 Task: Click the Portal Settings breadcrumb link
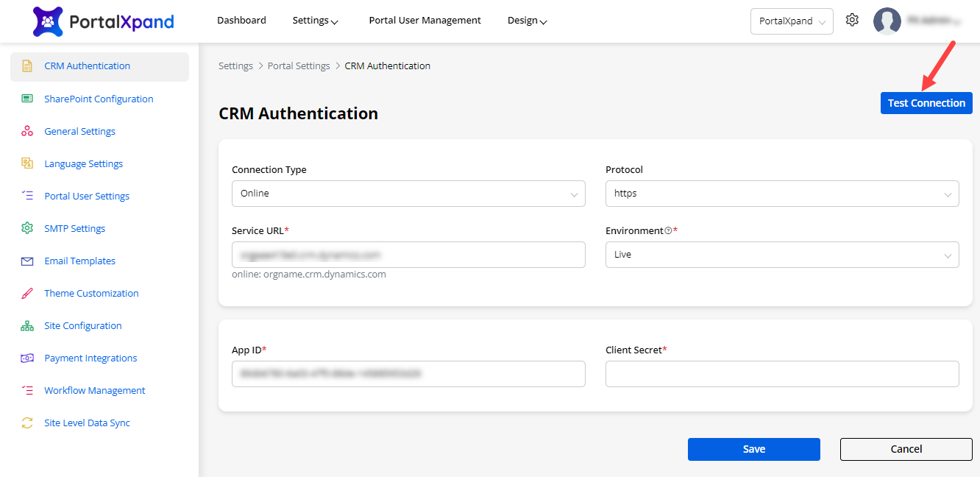pos(299,66)
